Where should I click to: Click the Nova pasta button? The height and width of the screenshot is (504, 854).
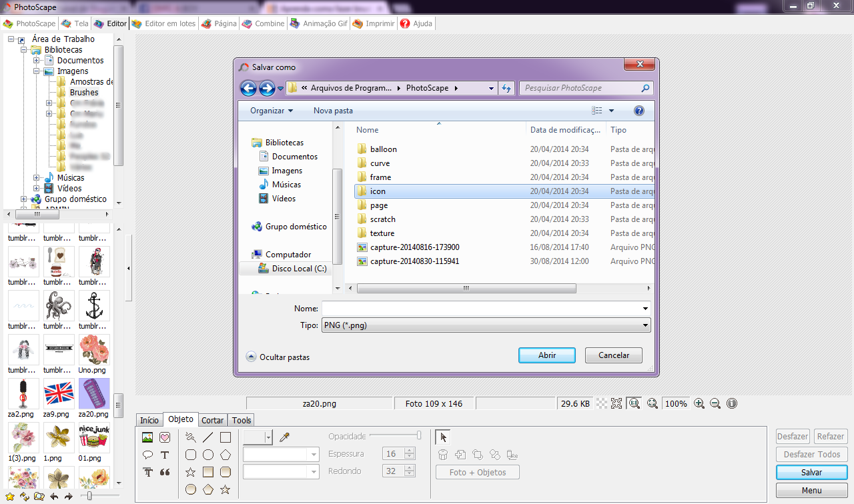pyautogui.click(x=333, y=111)
